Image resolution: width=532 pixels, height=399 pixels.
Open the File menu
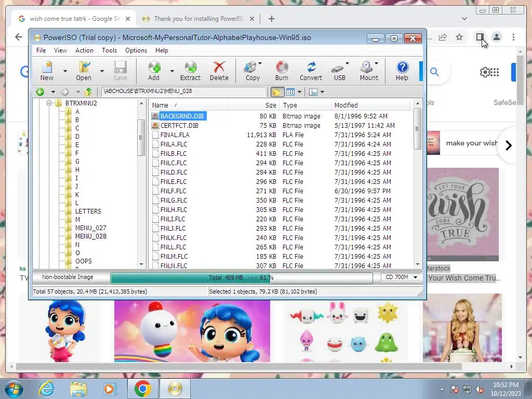(41, 50)
